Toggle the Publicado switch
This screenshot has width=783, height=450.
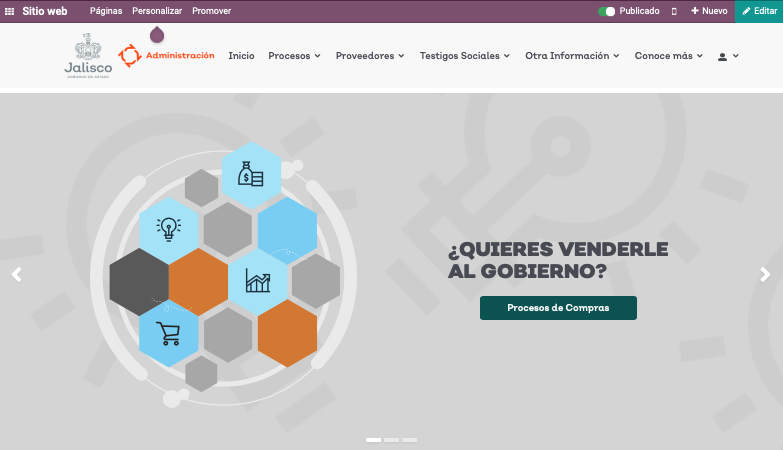pyautogui.click(x=607, y=11)
